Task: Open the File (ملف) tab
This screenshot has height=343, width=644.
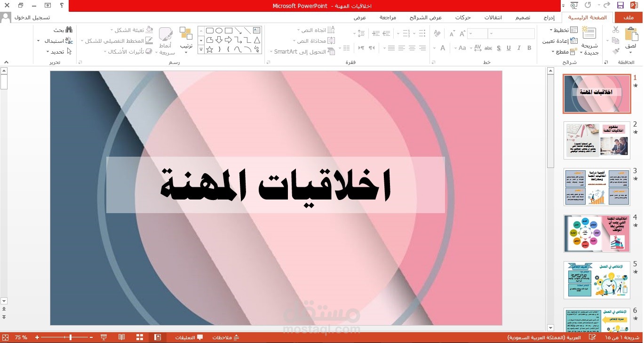Action: 628,17
